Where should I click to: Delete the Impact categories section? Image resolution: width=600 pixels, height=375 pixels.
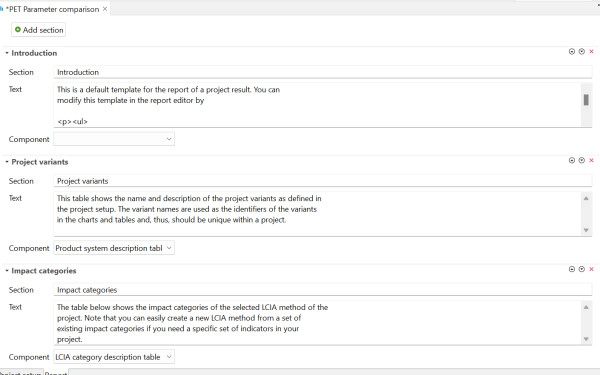coord(591,269)
